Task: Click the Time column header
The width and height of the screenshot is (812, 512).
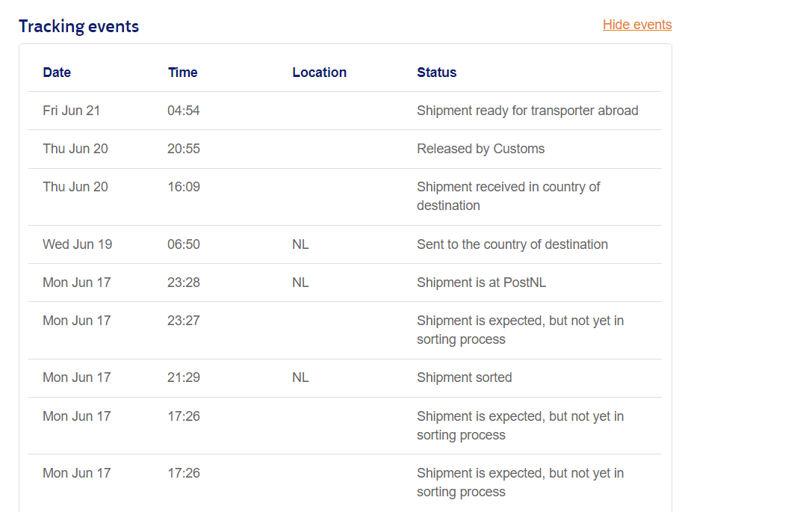Action: [x=182, y=73]
